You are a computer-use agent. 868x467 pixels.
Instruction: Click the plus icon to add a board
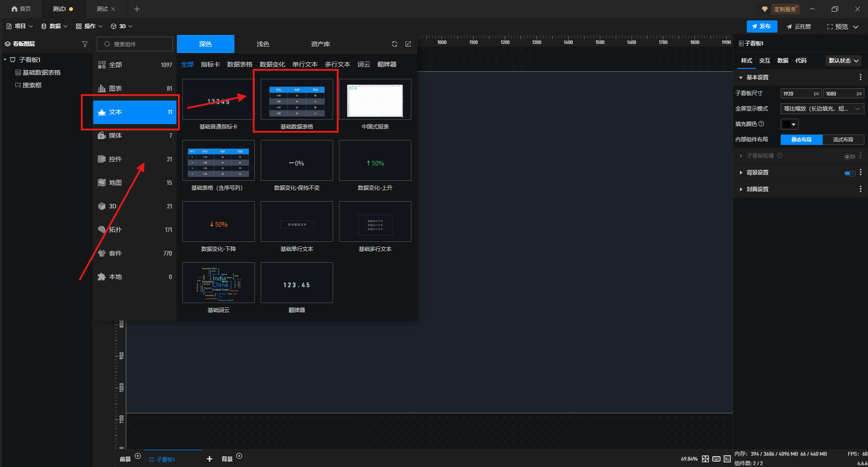point(209,459)
